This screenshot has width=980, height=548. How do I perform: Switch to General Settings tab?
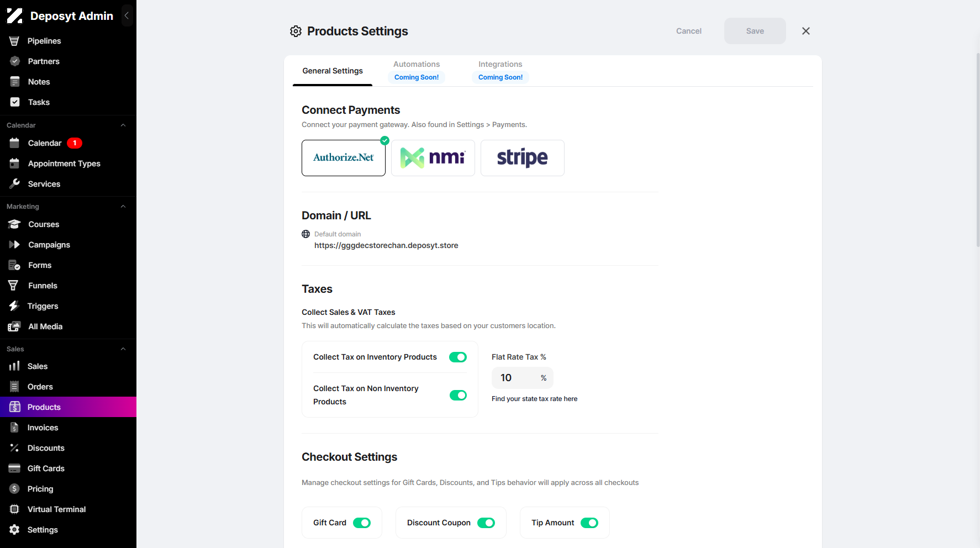(333, 71)
